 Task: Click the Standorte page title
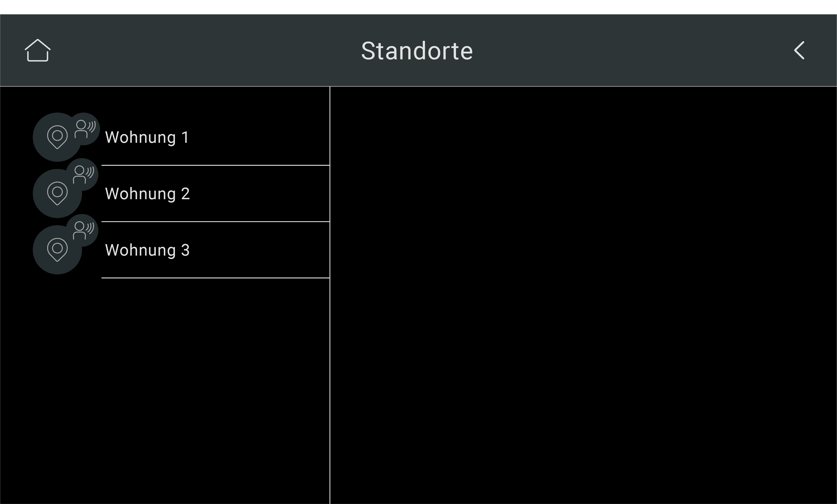pyautogui.click(x=417, y=51)
